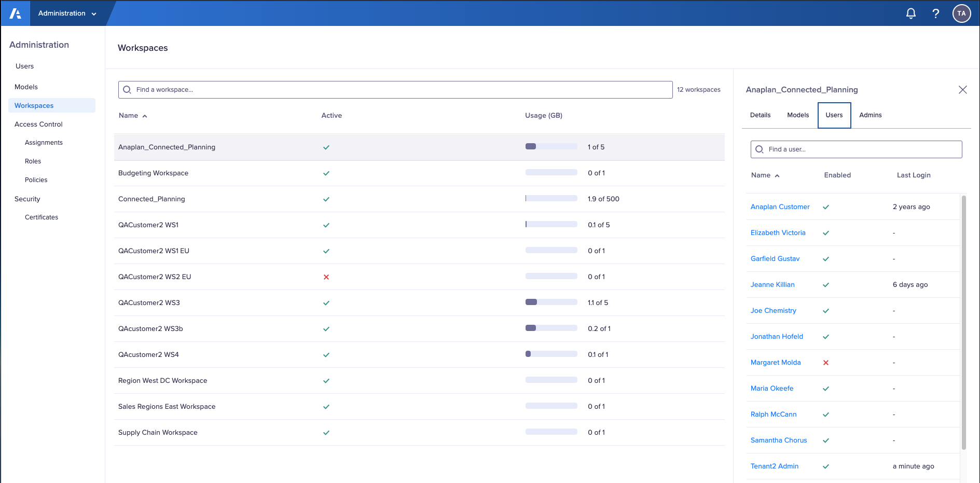Click the enabled checkmark for Anaplan Customer
The image size is (980, 483).
point(826,207)
